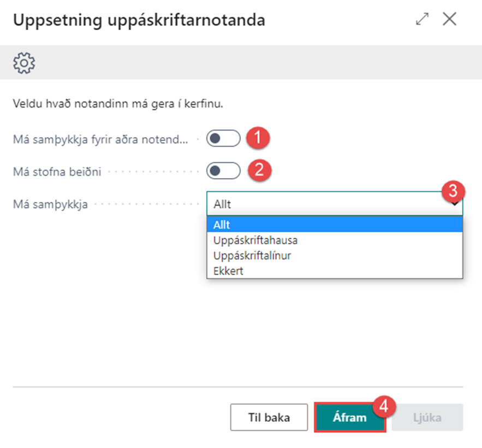Click the red number 4 marker
This screenshot has height=448, width=482.
click(384, 408)
